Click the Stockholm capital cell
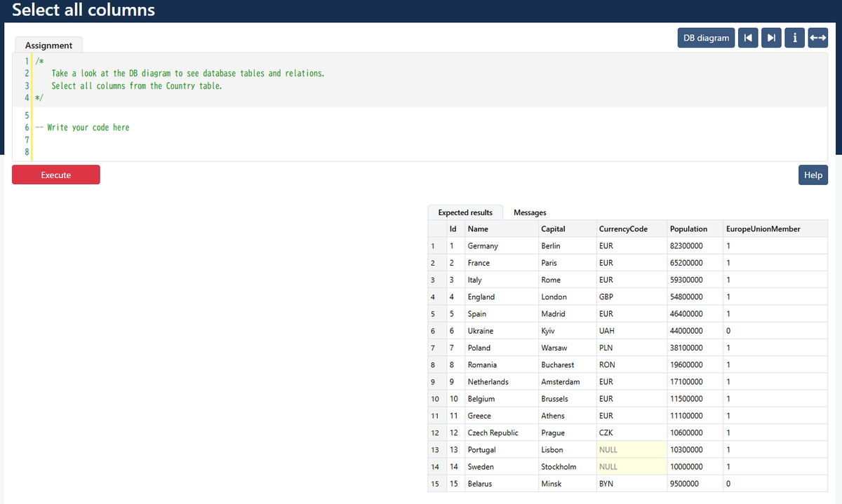Viewport: 842px width, 504px height. click(x=567, y=467)
